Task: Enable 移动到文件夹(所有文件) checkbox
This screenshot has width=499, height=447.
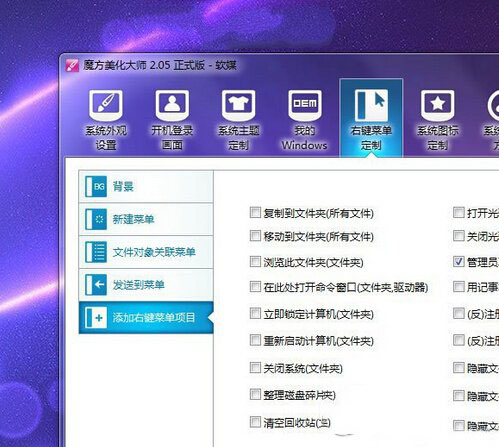Action: coord(255,236)
